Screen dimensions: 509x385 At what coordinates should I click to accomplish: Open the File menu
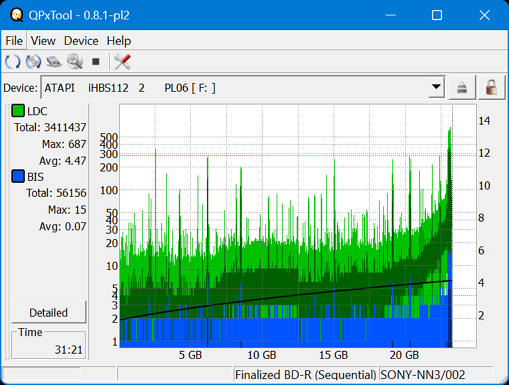click(14, 41)
